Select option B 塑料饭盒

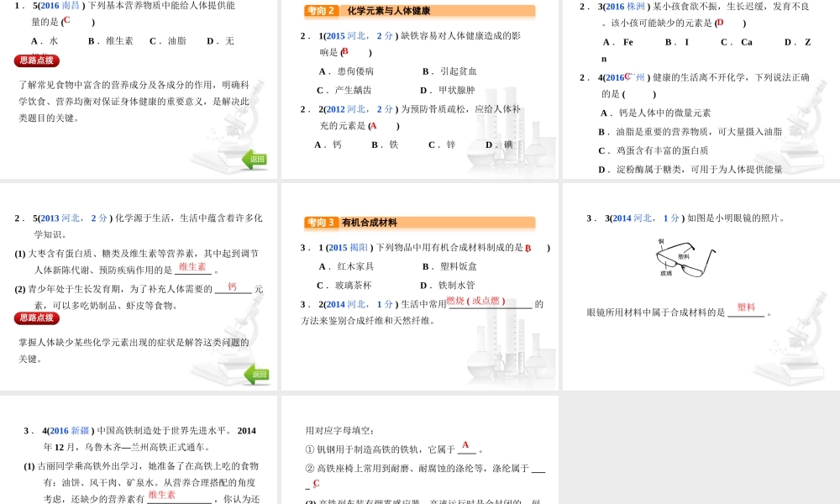(x=450, y=267)
